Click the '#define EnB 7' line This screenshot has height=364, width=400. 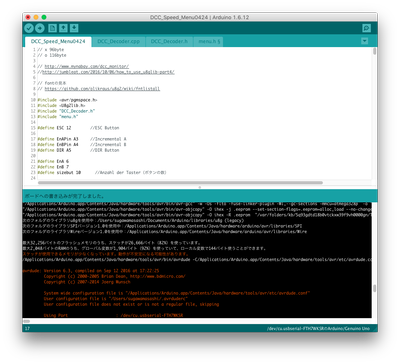pyautogui.click(x=53, y=167)
